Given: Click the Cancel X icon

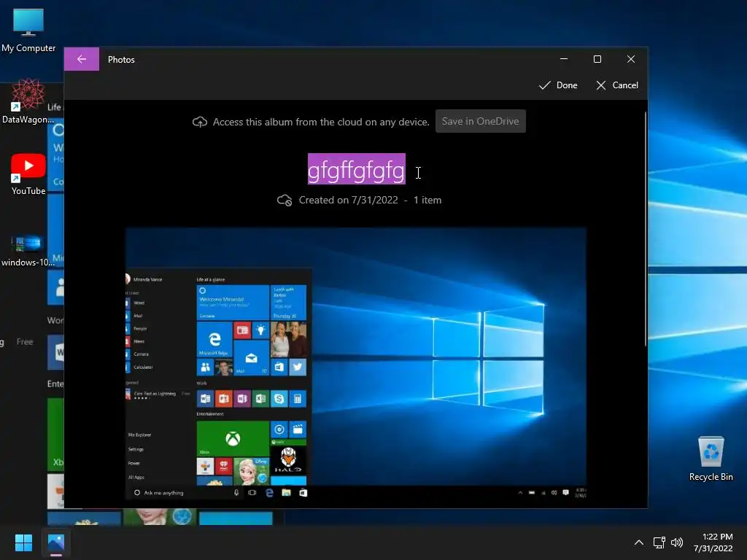Looking at the screenshot, I should [x=601, y=85].
